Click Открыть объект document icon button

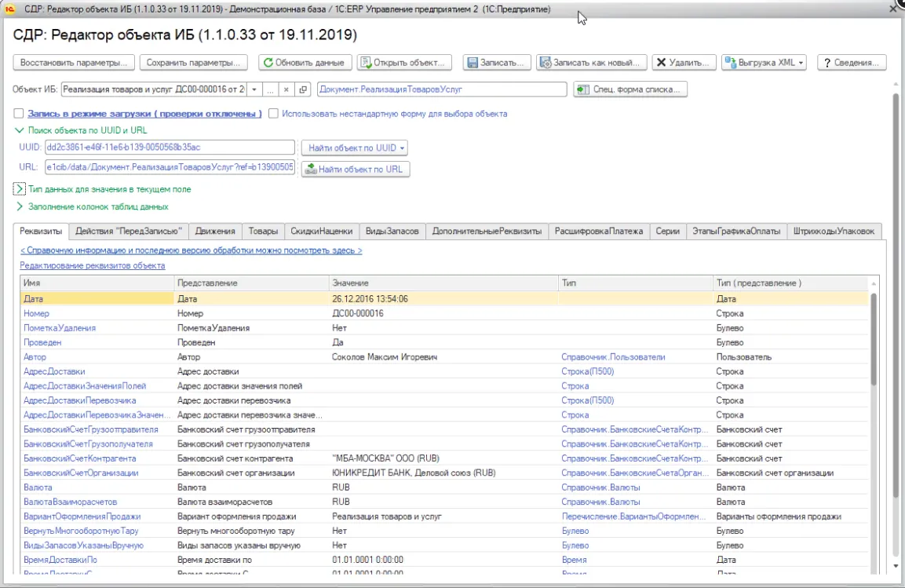[x=366, y=63]
